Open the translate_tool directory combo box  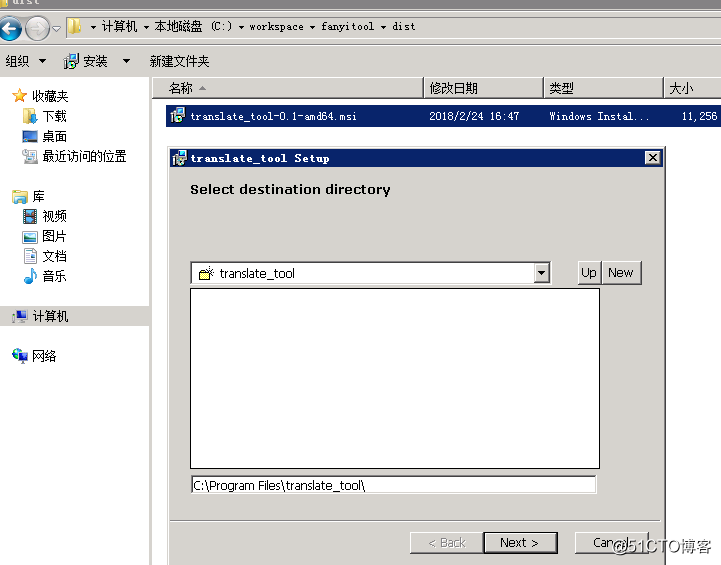point(371,273)
